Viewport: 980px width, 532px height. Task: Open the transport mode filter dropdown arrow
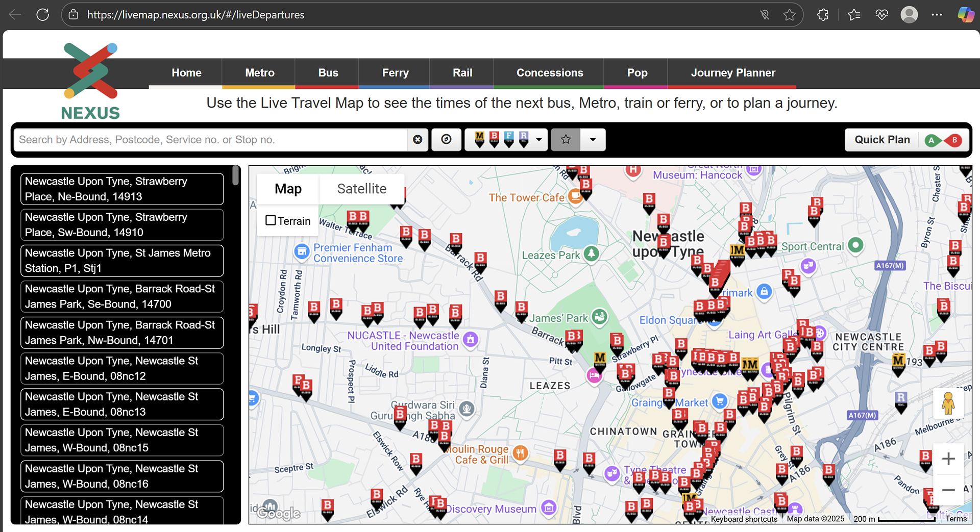point(538,140)
